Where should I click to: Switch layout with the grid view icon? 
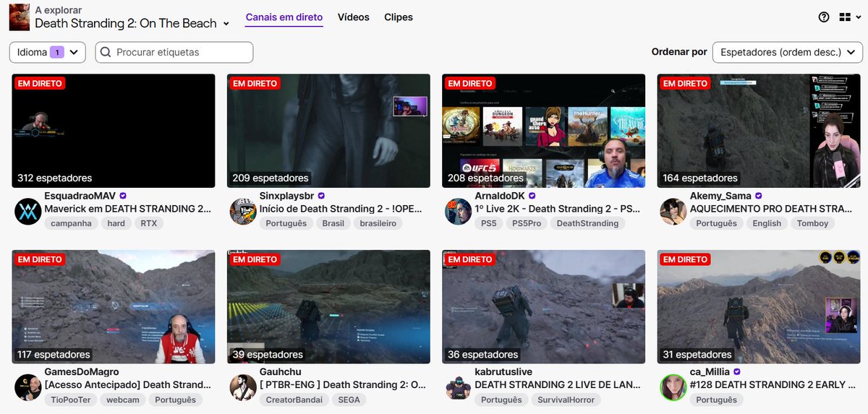point(845,17)
